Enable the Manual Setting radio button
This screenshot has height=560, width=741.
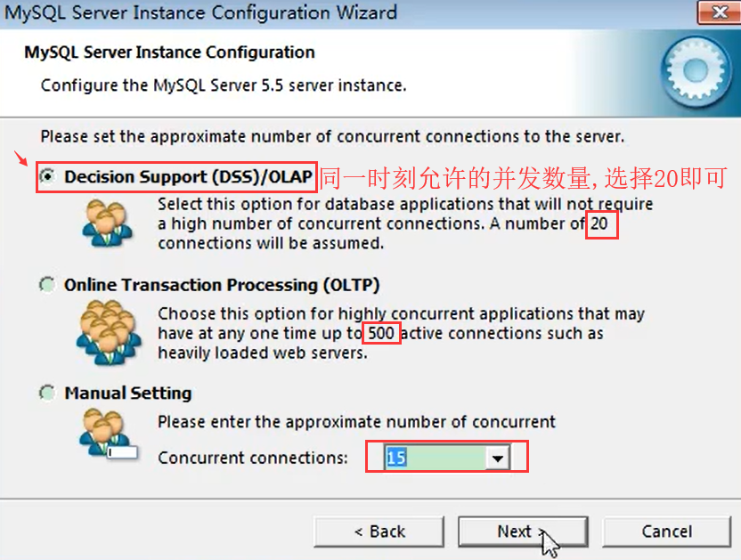click(47, 393)
